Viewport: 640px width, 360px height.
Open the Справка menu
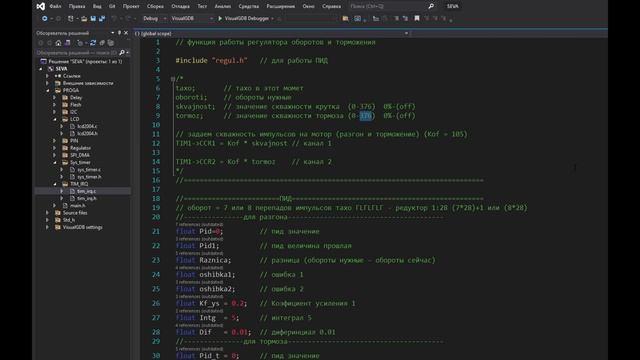(331, 6)
